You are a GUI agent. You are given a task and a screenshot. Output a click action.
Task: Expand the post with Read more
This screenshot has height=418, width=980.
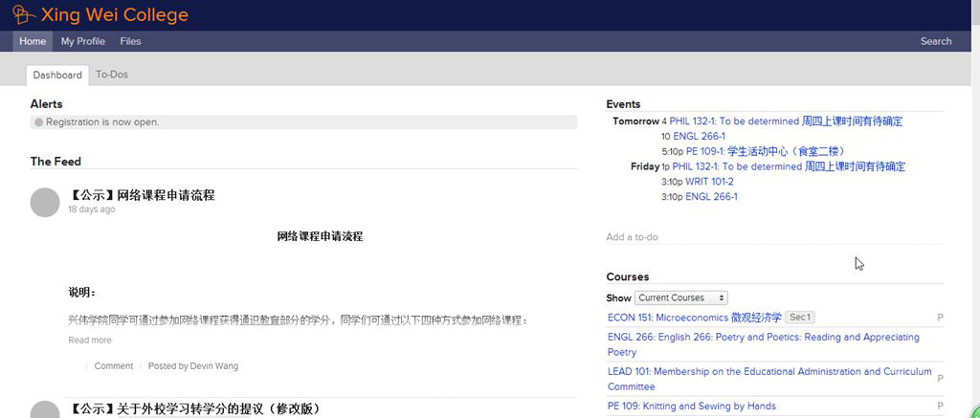(x=89, y=341)
